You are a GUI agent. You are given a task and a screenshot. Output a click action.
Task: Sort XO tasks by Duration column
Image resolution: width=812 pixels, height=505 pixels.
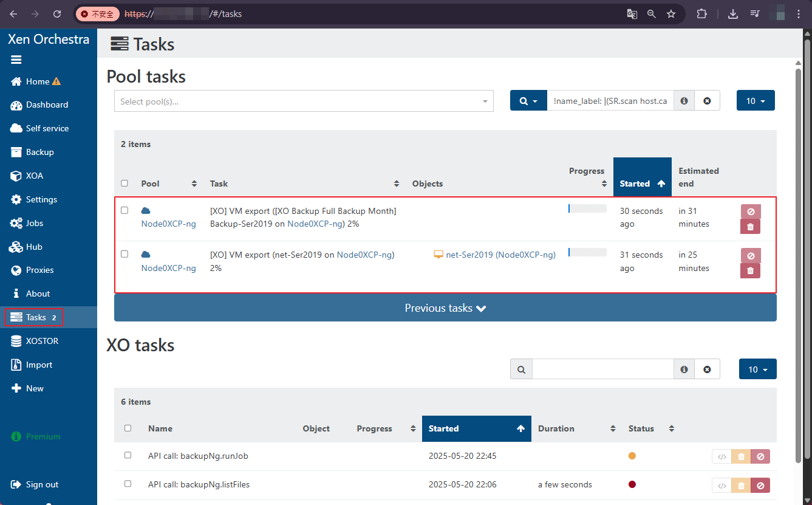pyautogui.click(x=576, y=428)
